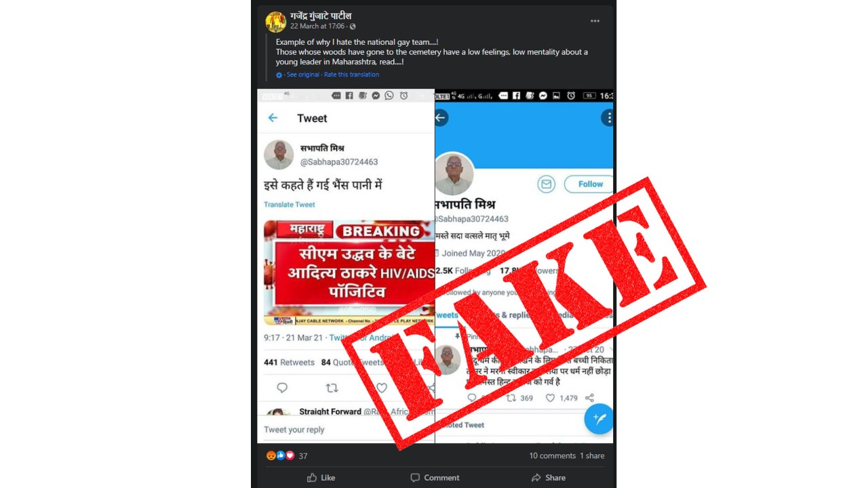This screenshot has height=488, width=868.
Task: Click the circular back arrow on profile header
Action: point(441,118)
